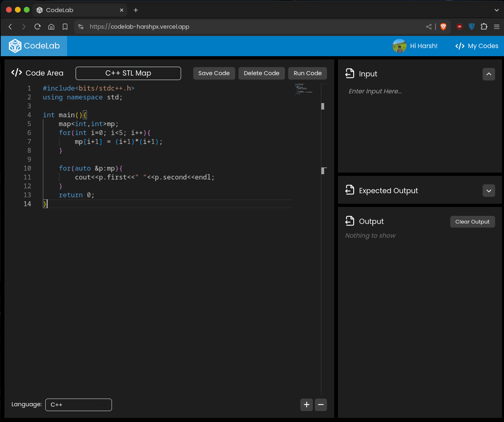The width and height of the screenshot is (504, 422).
Task: Expand the Expected Output panel
Action: coord(489,191)
